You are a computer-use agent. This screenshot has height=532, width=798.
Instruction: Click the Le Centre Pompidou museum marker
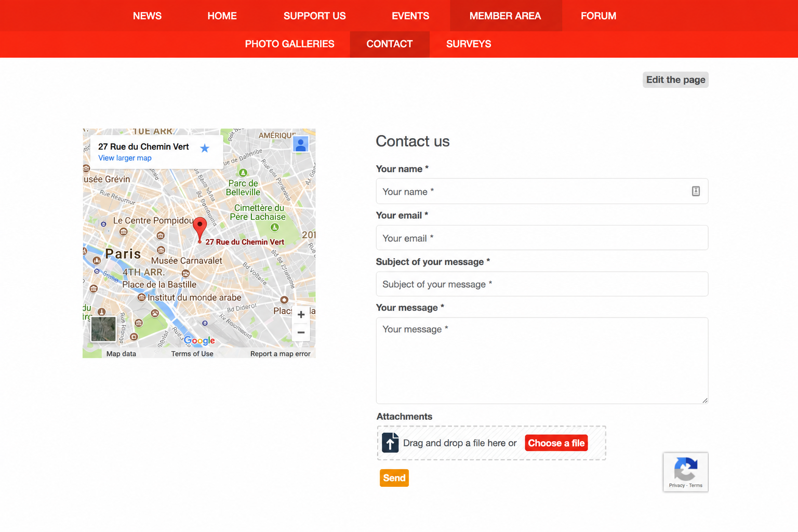[123, 232]
